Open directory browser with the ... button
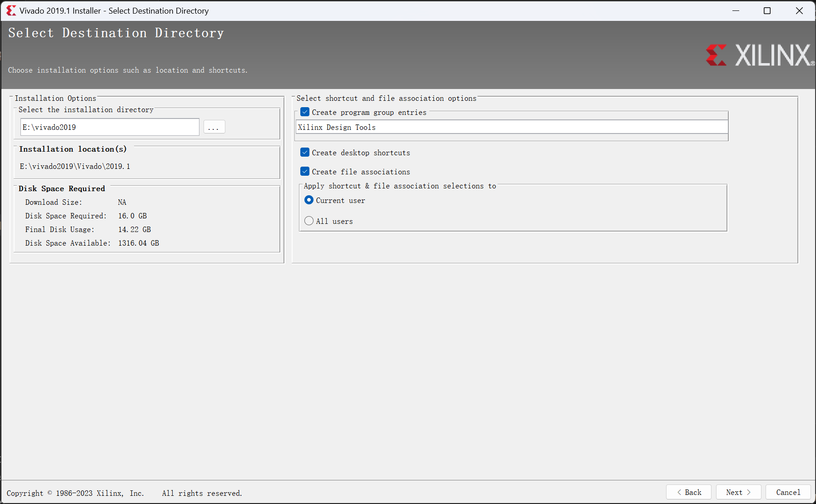The image size is (816, 504). coord(214,127)
